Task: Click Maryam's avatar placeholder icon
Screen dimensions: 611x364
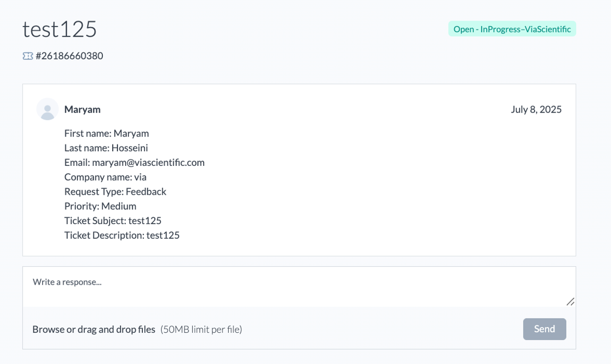Action: 47,109
